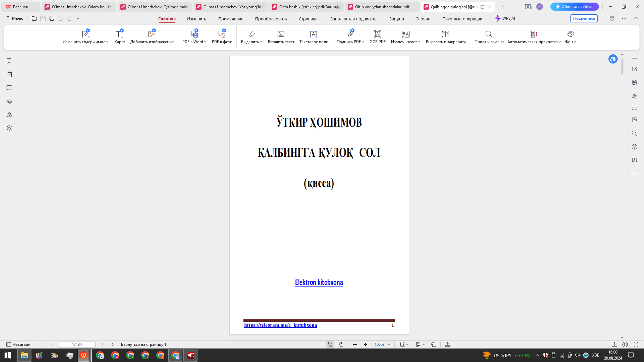Open signatures panel in left sidebar

point(9,115)
